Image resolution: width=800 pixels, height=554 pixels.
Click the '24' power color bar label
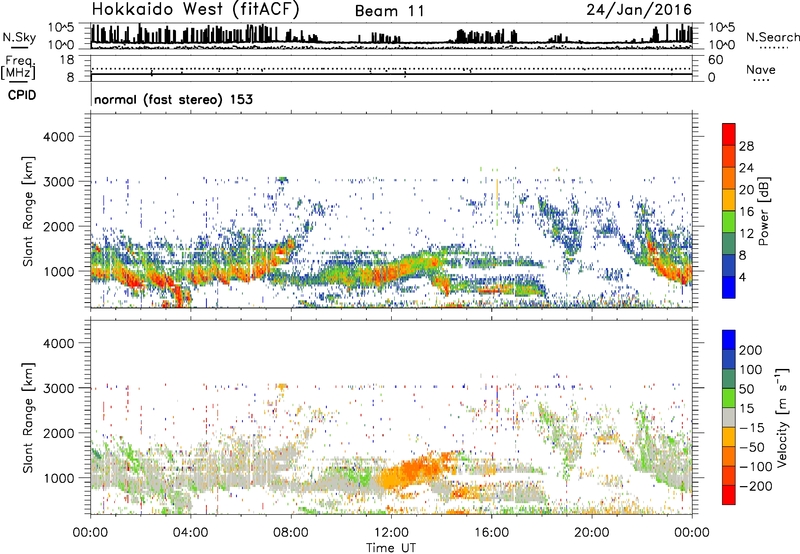746,168
